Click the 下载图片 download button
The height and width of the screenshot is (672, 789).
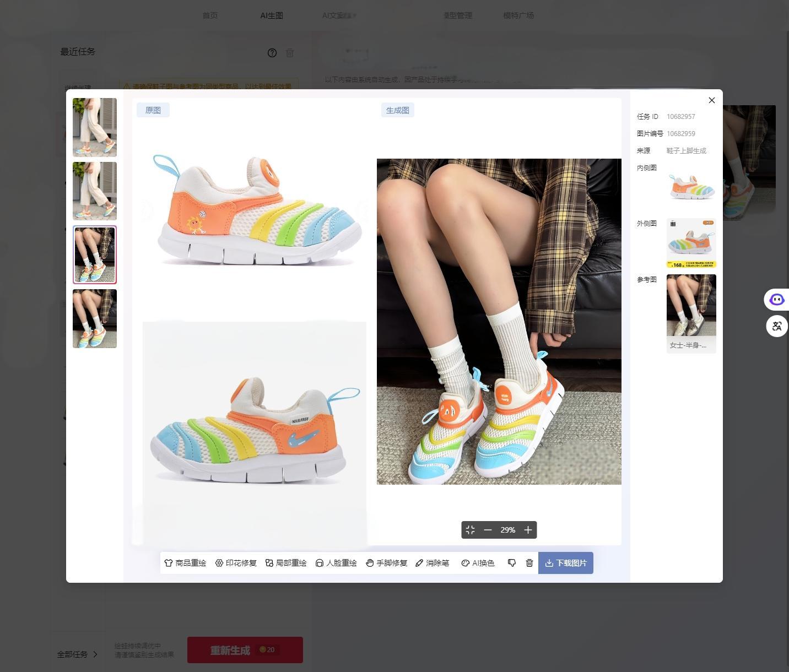[566, 563]
